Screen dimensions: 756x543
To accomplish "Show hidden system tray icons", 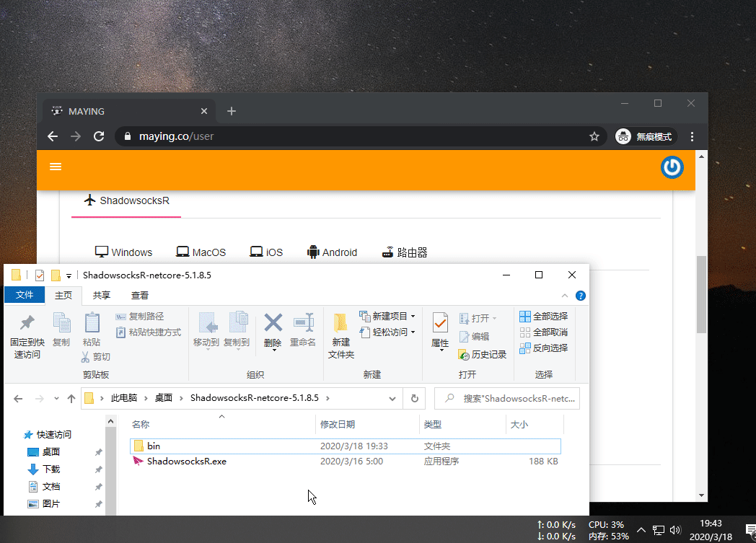I will coord(641,530).
